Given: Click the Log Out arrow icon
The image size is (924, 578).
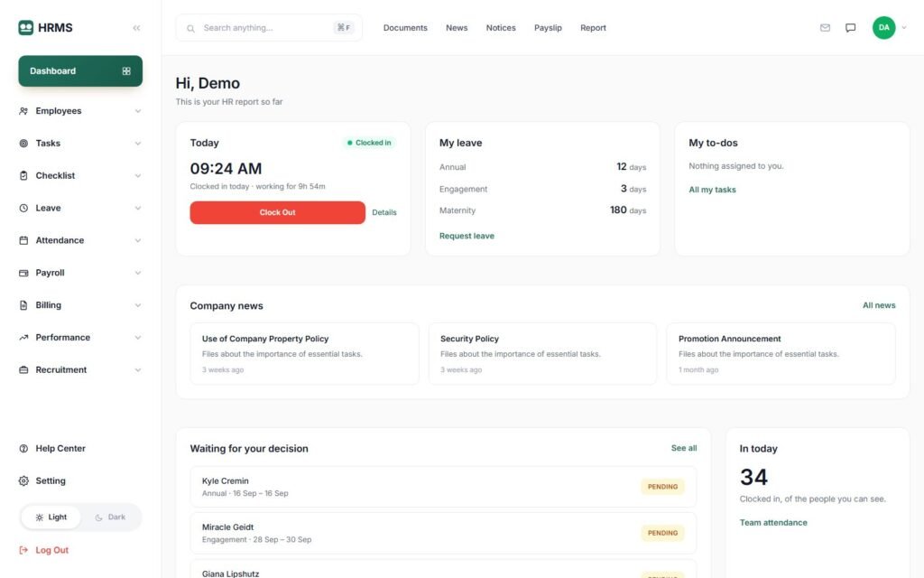Looking at the screenshot, I should [23, 550].
